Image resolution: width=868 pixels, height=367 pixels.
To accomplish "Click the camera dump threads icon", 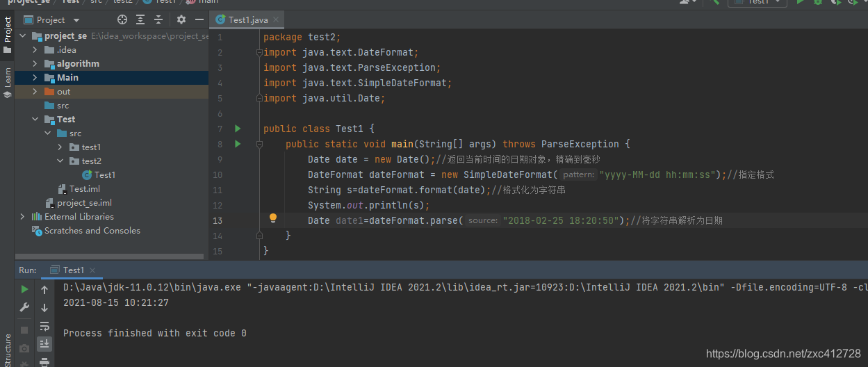I will [24, 348].
